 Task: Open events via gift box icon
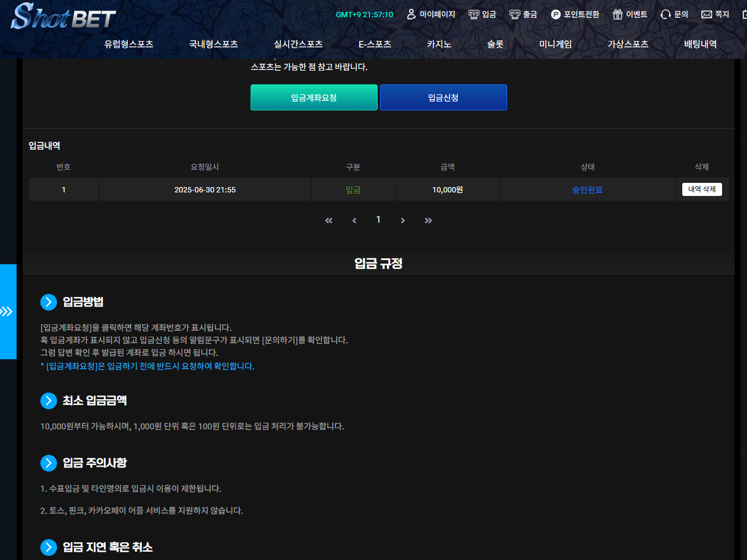[x=618, y=14]
